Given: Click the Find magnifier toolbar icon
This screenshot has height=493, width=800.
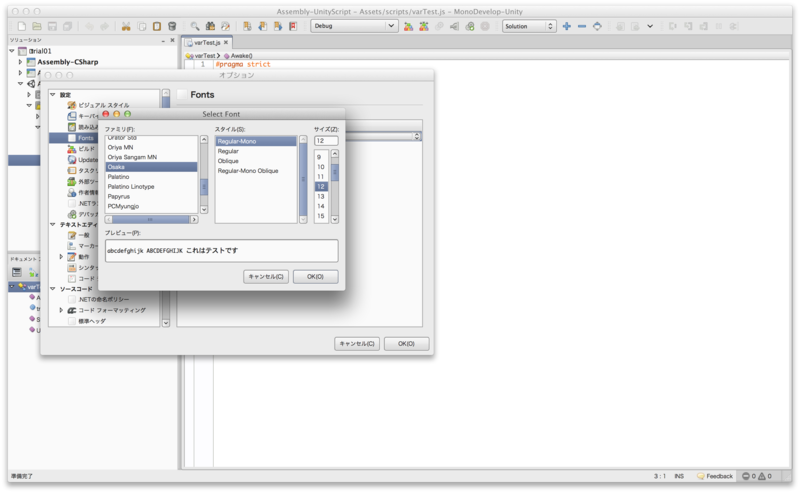Looking at the screenshot, I should (x=195, y=26).
